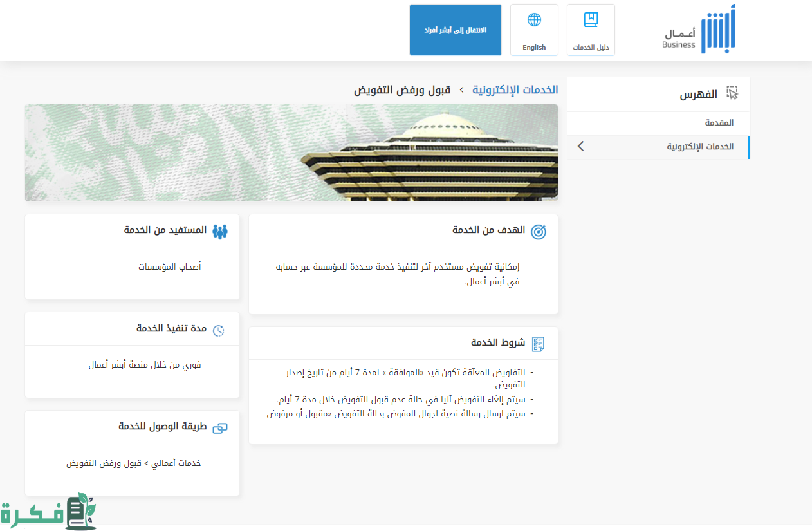Click condition about automatic cancellation of authorization
The height and width of the screenshot is (531, 812).
pos(401,400)
